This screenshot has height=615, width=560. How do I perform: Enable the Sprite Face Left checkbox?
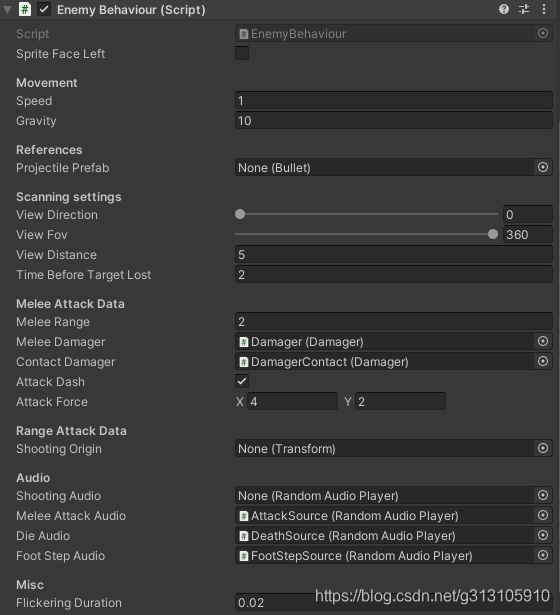click(x=242, y=53)
